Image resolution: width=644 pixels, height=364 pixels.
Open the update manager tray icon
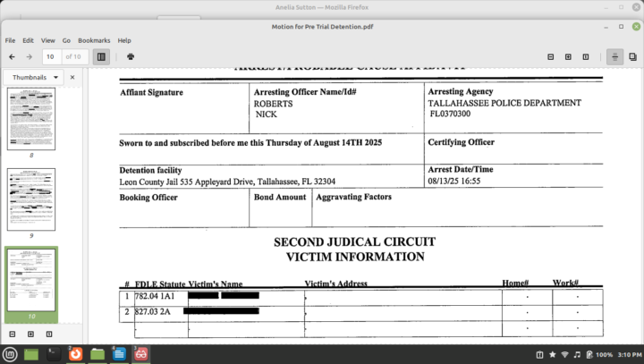tap(539, 354)
